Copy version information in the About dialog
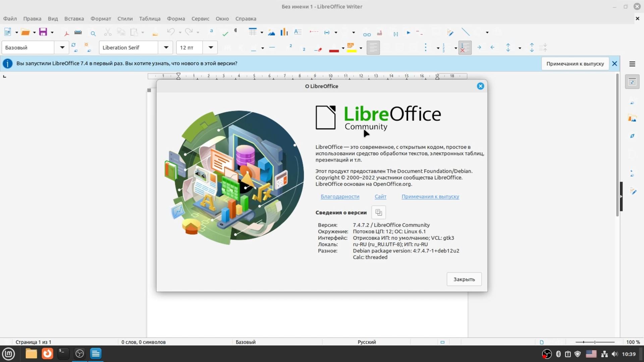This screenshot has height=362, width=644. 379,212
